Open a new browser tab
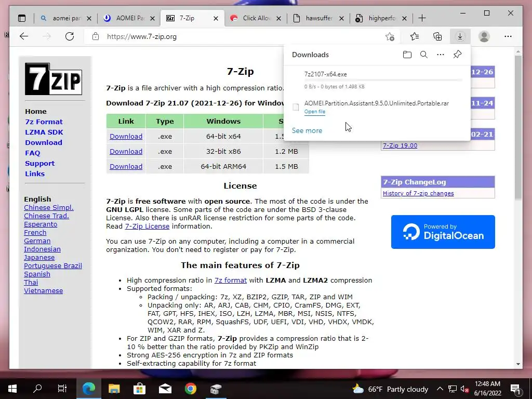The width and height of the screenshot is (532, 399). (x=422, y=18)
